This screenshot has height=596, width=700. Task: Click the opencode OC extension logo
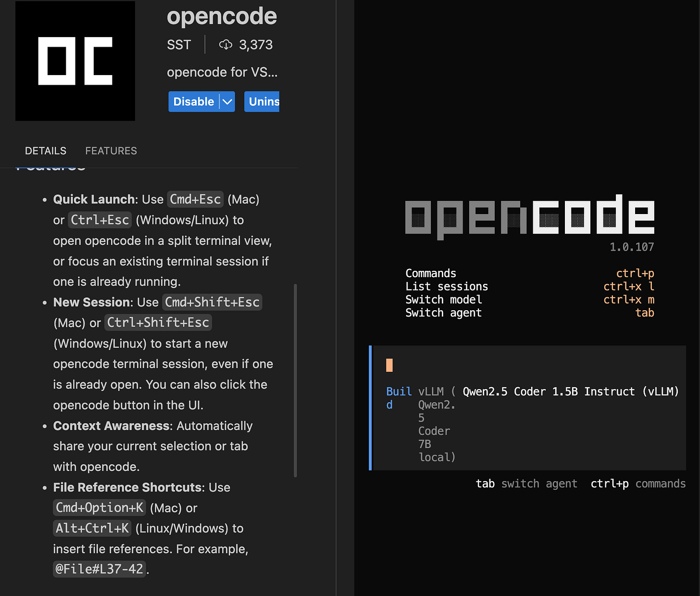(x=75, y=61)
